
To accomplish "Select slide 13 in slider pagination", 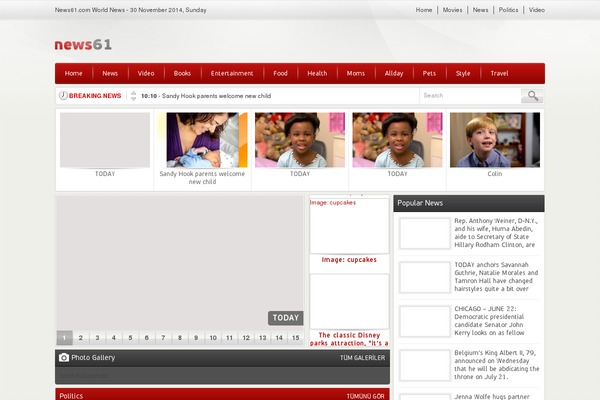I will (262, 338).
